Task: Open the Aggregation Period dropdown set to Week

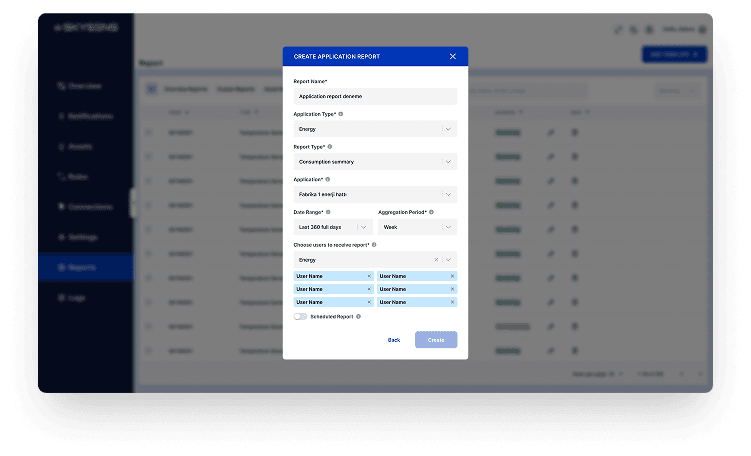Action: (x=448, y=227)
